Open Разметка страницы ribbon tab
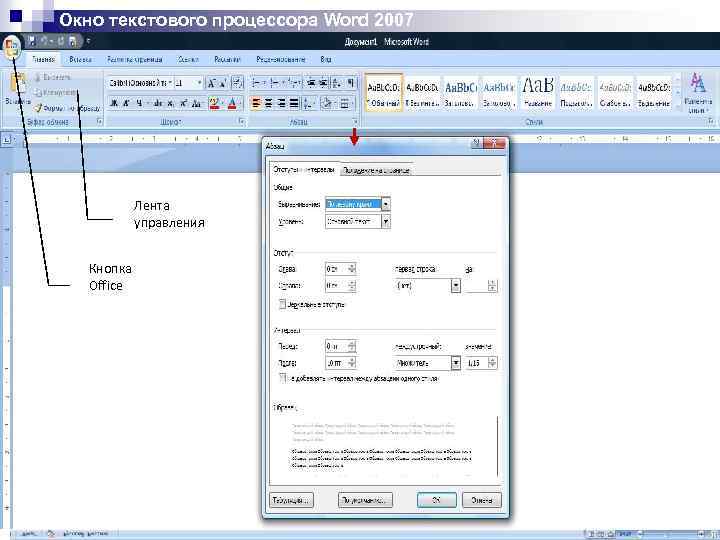 pyautogui.click(x=135, y=59)
